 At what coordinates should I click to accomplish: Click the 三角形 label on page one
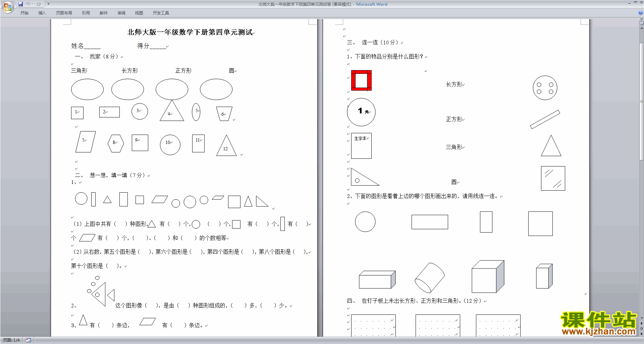[79, 70]
